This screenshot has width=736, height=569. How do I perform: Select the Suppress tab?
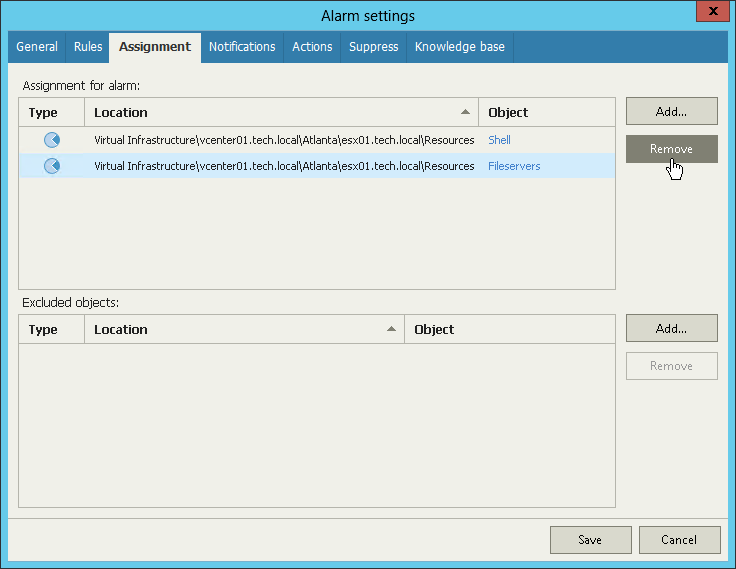[x=374, y=47]
